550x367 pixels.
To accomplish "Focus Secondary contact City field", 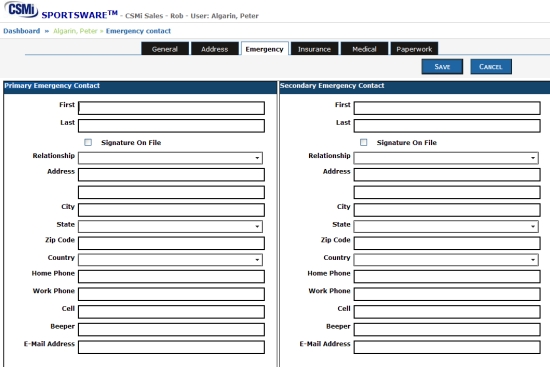I will point(447,210).
